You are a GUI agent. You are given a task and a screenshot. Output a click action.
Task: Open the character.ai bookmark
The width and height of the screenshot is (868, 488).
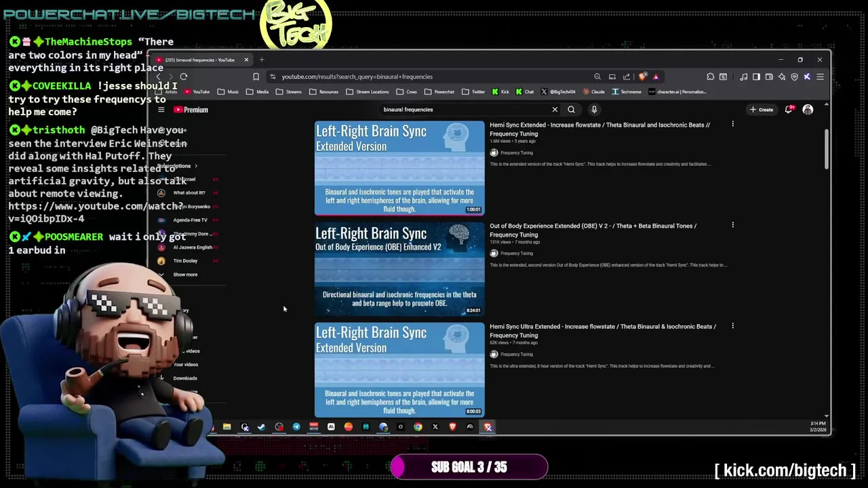(677, 91)
